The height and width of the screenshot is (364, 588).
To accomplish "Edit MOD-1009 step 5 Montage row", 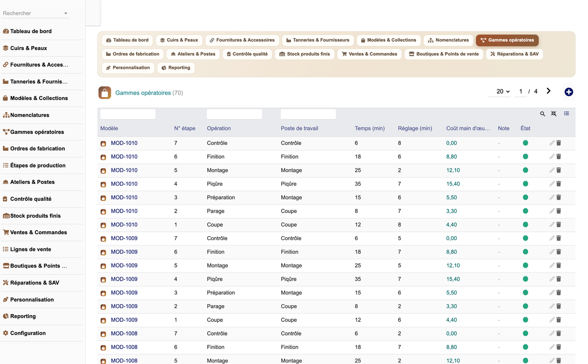I will pos(552,266).
